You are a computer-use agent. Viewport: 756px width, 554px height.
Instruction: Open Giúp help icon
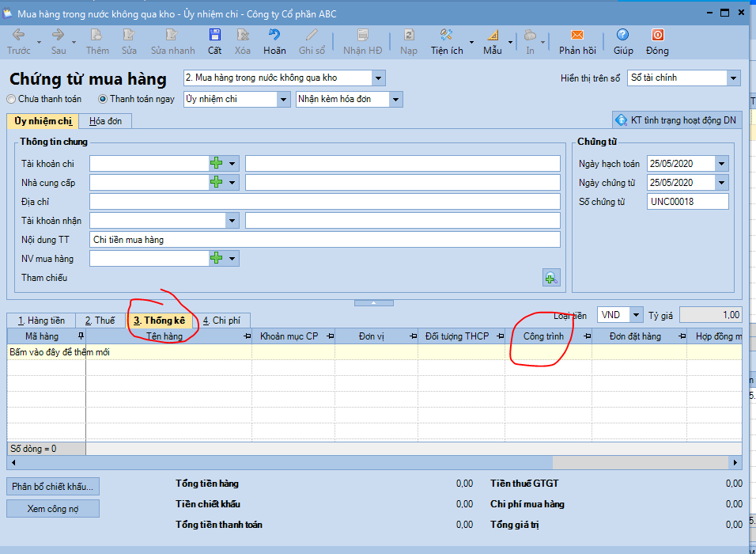pyautogui.click(x=622, y=36)
